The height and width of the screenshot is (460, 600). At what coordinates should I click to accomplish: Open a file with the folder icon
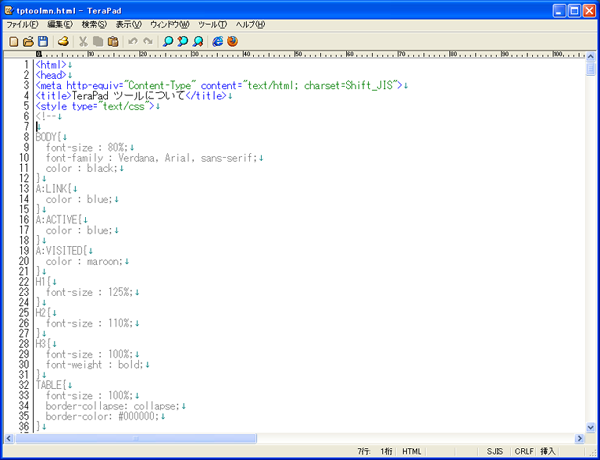(x=28, y=41)
